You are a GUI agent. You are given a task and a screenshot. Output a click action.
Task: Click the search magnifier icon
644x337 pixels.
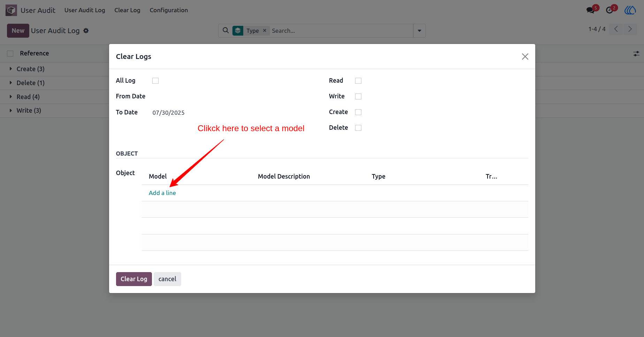click(226, 30)
